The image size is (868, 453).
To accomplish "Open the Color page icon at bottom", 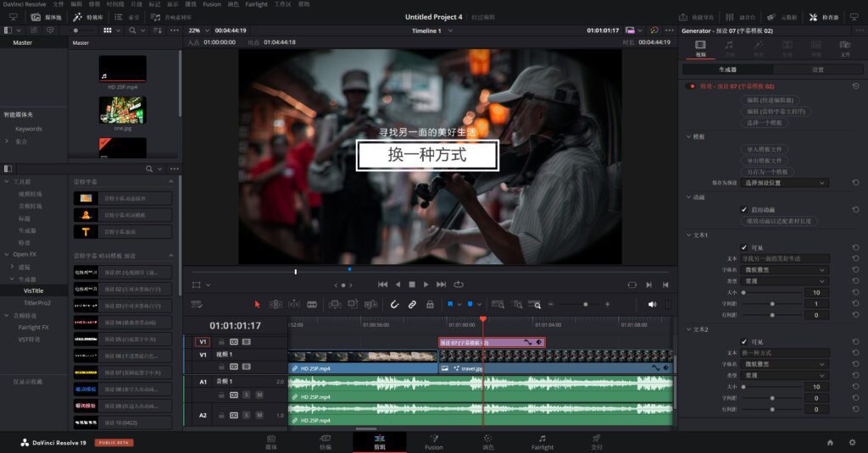I will pyautogui.click(x=487, y=439).
